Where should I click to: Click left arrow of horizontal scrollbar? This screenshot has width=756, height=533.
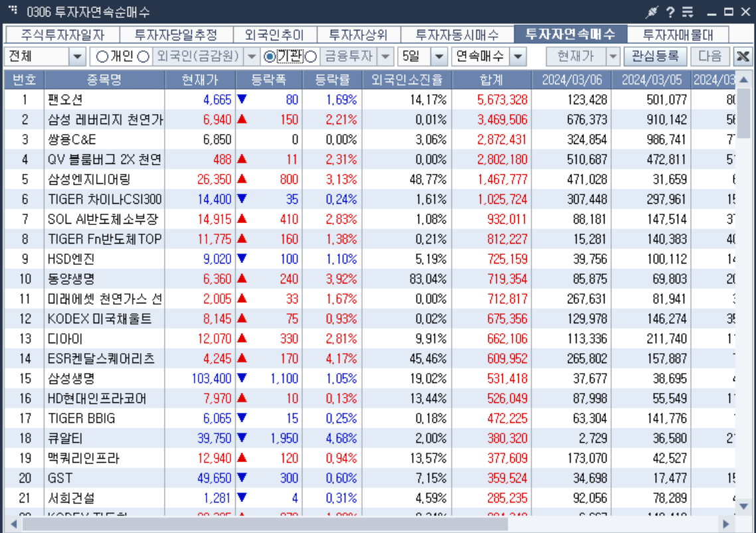click(x=13, y=524)
